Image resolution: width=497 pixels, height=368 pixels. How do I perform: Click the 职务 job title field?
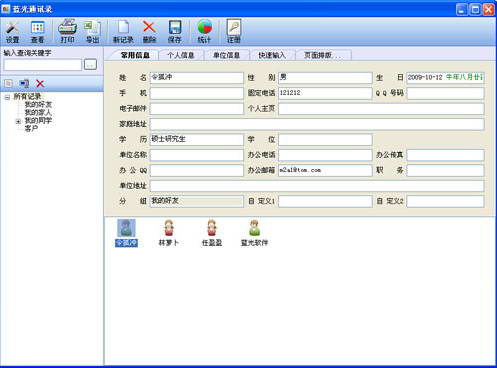pyautogui.click(x=445, y=170)
